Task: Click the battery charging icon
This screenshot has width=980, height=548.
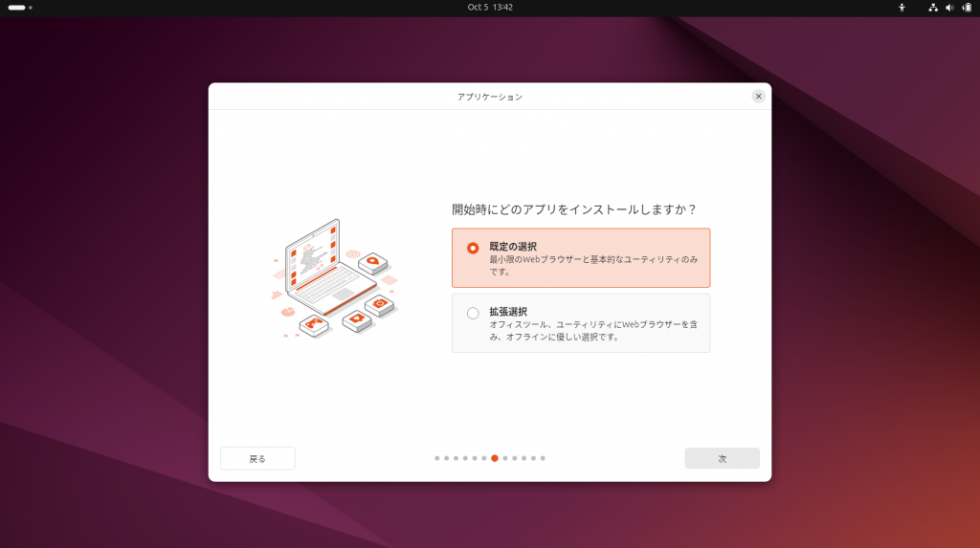Action: (x=966, y=8)
